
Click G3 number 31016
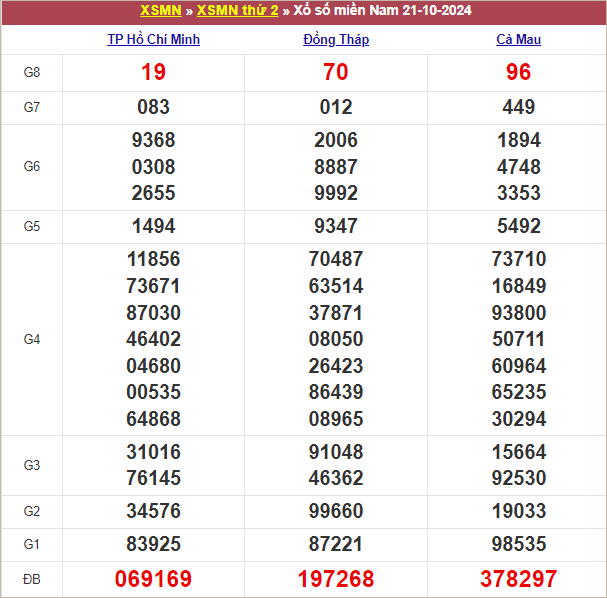click(153, 452)
